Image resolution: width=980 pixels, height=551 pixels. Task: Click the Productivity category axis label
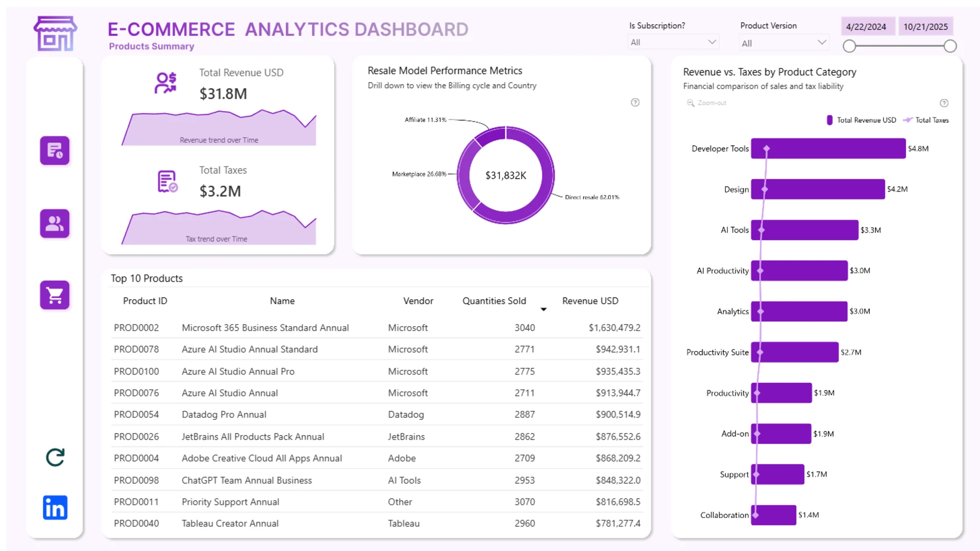click(x=727, y=393)
